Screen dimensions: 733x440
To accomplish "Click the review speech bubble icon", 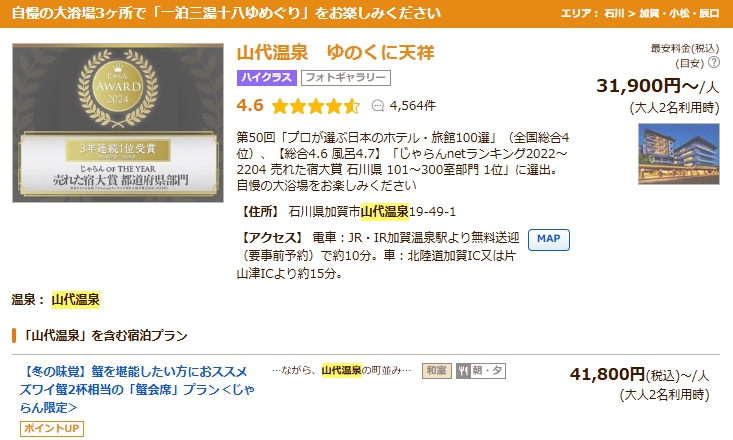I will click(x=377, y=105).
